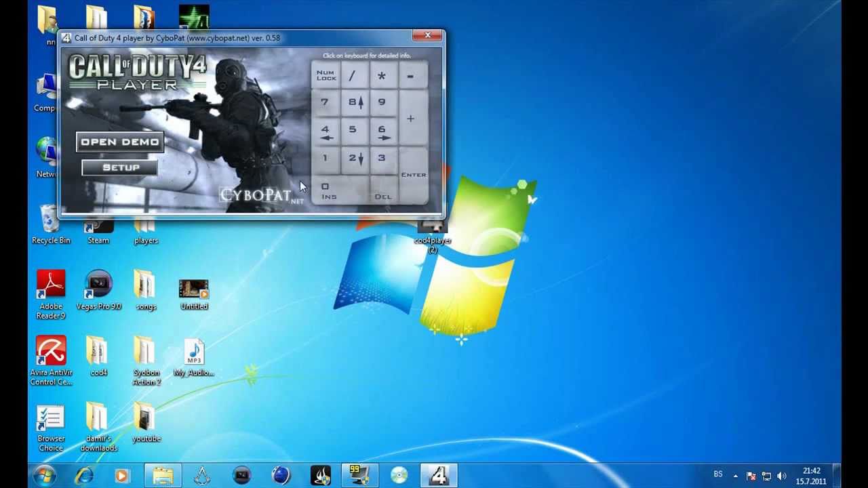This screenshot has height=488, width=868.
Task: Click numpad key 1
Action: (x=325, y=159)
